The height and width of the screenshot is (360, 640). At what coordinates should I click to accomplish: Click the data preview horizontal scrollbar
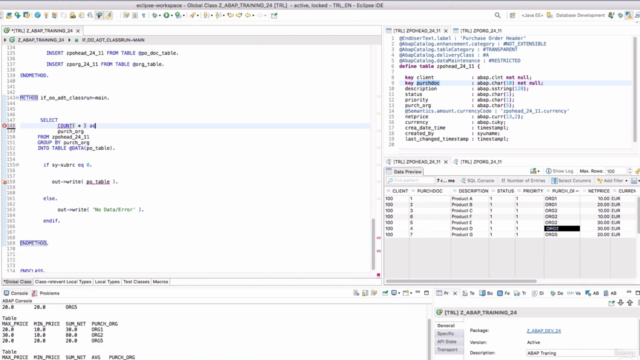click(x=461, y=281)
